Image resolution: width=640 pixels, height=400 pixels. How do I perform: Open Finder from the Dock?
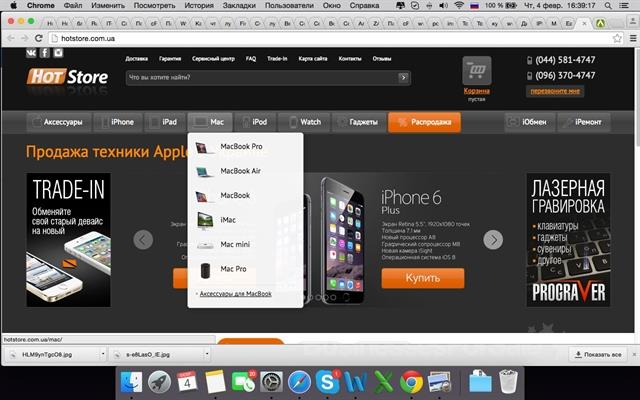(x=131, y=382)
